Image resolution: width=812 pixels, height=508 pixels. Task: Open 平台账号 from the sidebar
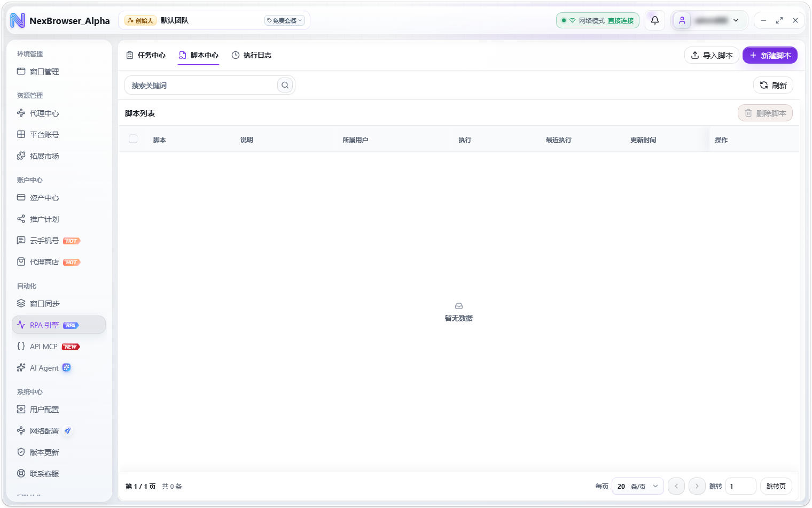click(59, 135)
